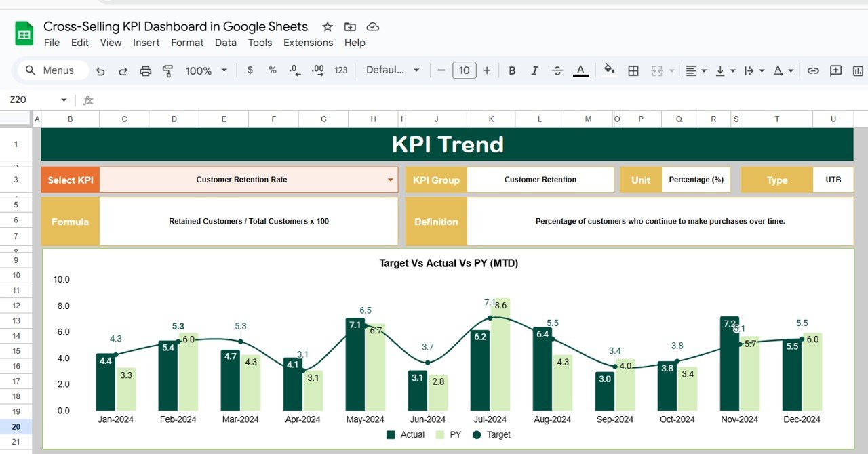Click the insert chart icon
868x454 pixels.
(x=856, y=70)
